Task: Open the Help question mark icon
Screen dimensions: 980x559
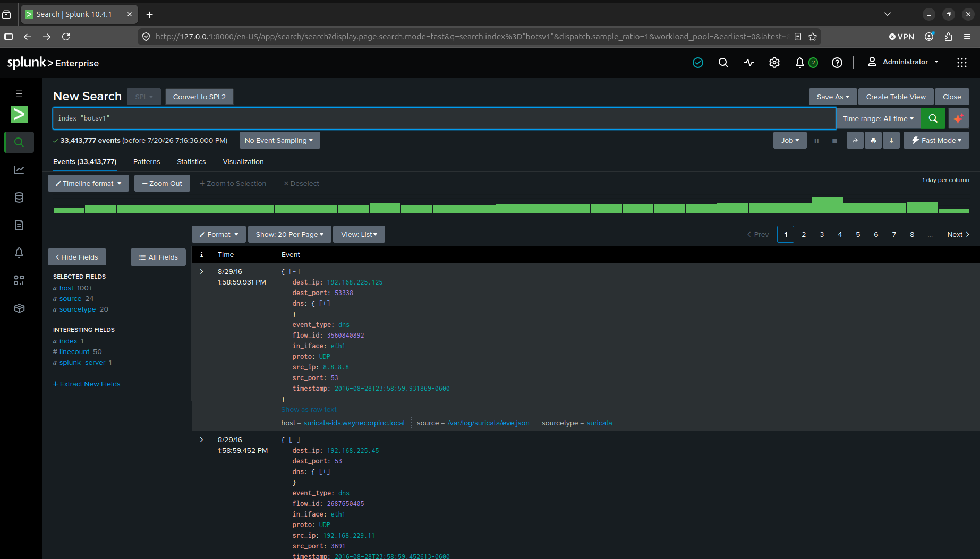Action: 837,63
